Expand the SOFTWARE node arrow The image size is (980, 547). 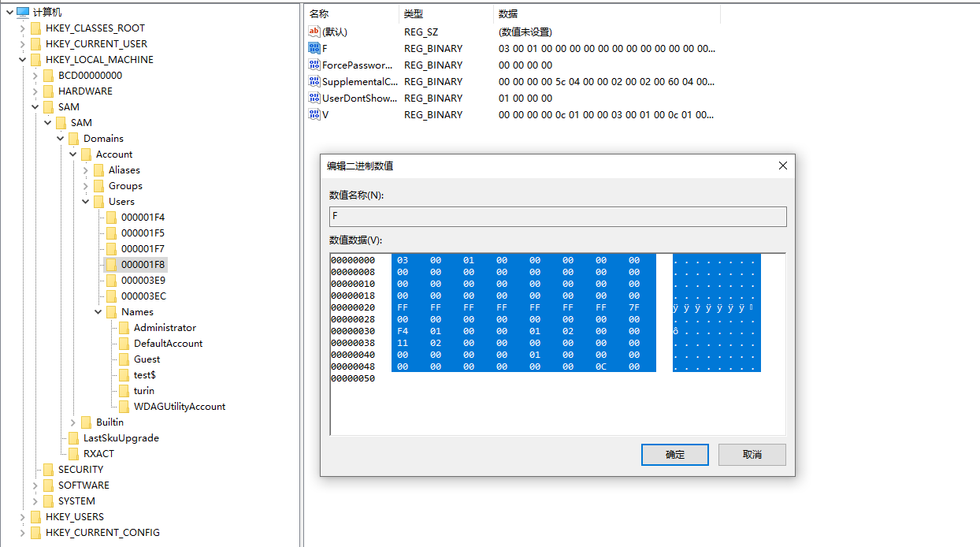(x=35, y=485)
